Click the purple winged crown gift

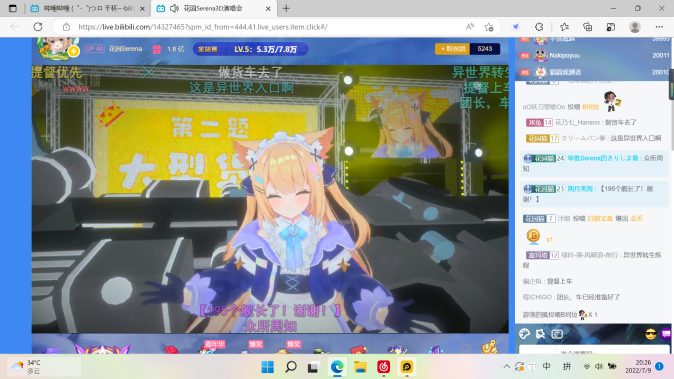[x=102, y=348]
